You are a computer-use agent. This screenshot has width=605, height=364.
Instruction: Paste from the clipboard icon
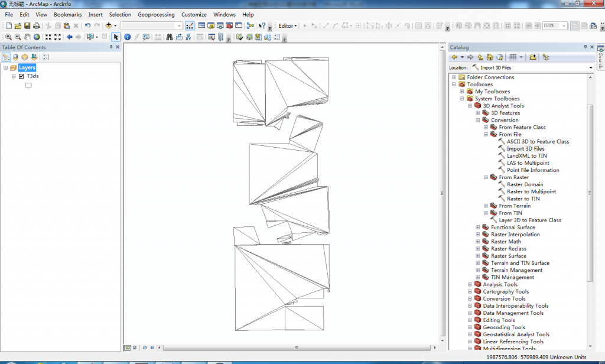click(67, 26)
